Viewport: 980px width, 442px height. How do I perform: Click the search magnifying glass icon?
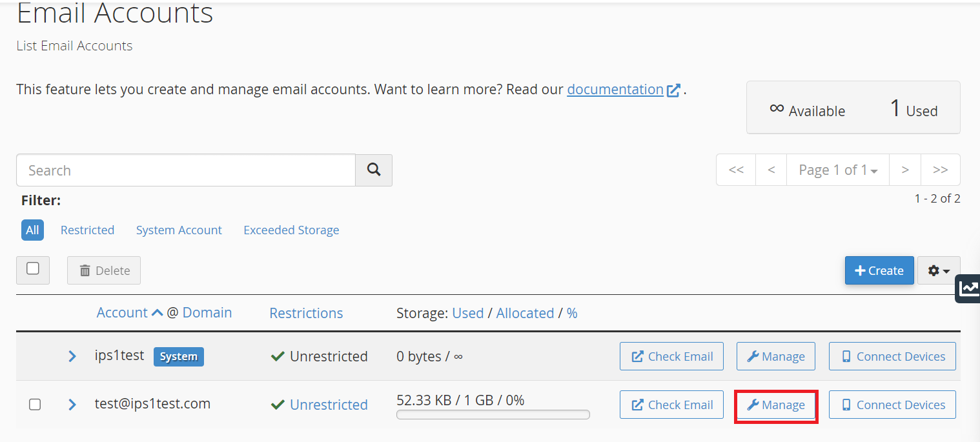coord(373,170)
